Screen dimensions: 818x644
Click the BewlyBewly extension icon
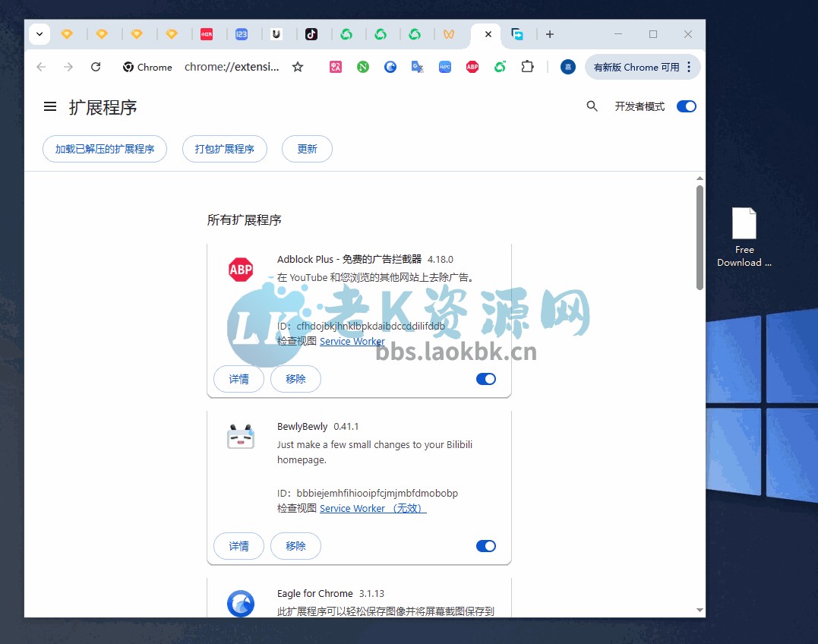(241, 436)
